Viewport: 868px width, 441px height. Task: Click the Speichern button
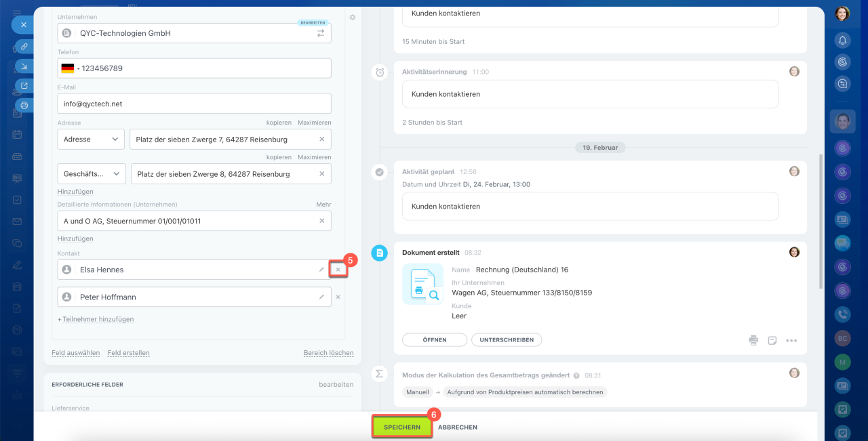click(401, 427)
